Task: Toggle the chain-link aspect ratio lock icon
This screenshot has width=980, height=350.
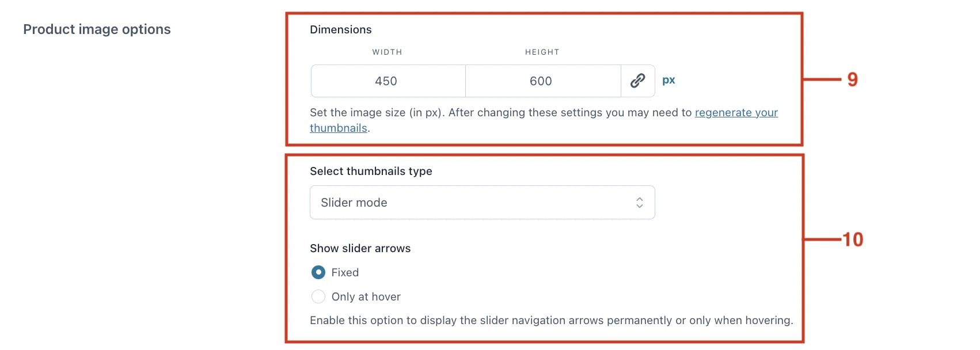Action: pos(637,81)
